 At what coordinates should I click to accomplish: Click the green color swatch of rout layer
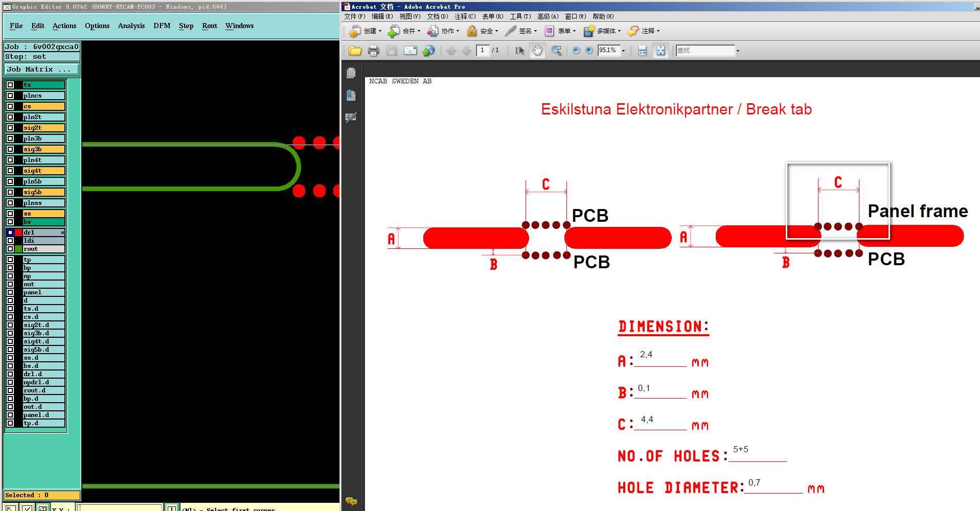(x=19, y=249)
